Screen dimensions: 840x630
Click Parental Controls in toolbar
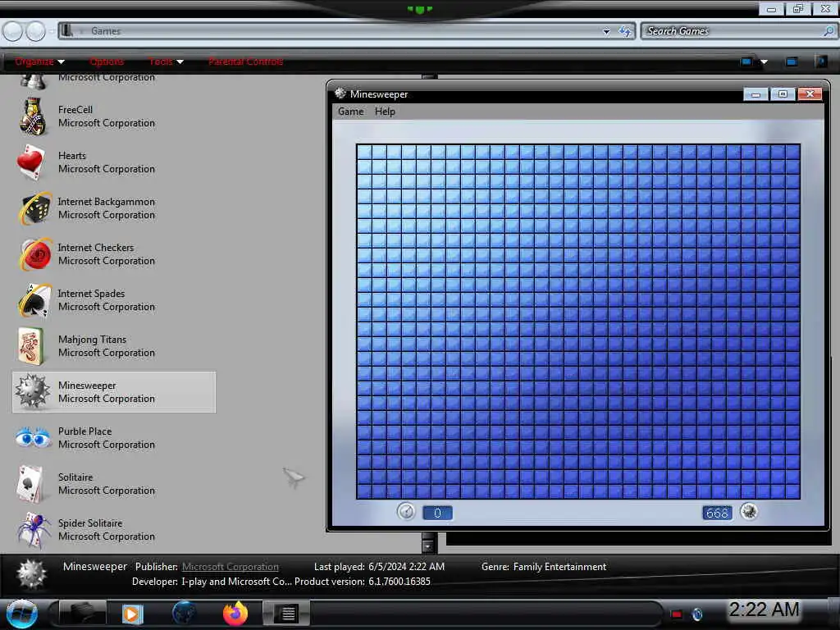pos(245,62)
